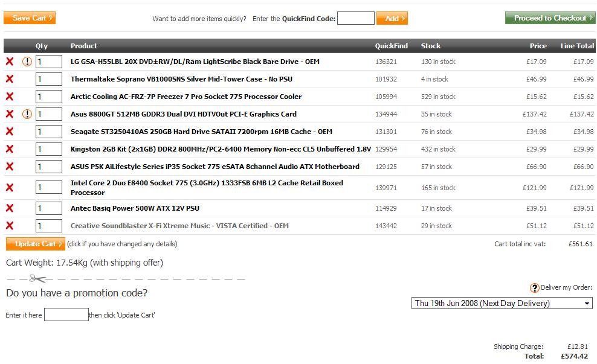Image resolution: width=597 pixels, height=364 pixels.
Task: Click QuickFind code 136321
Action: 386,62
